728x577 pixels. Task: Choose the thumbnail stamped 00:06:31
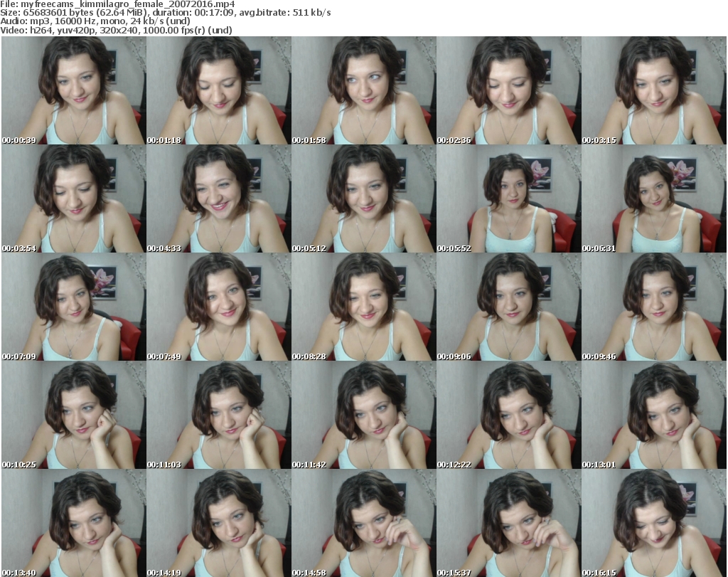(x=654, y=198)
